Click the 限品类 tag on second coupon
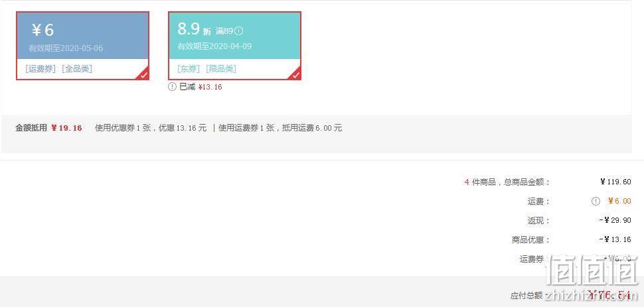The height and width of the screenshot is (307, 644). click(x=221, y=69)
